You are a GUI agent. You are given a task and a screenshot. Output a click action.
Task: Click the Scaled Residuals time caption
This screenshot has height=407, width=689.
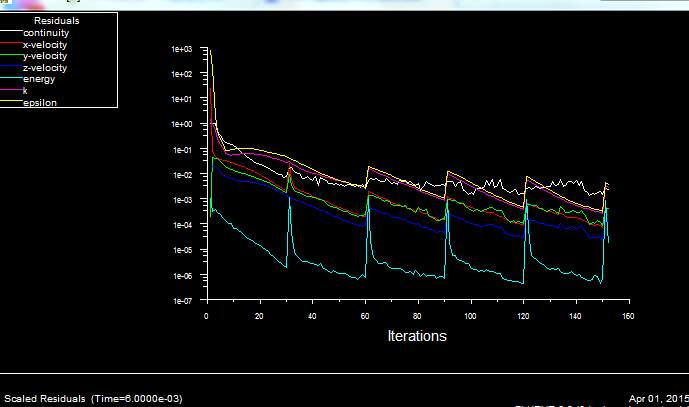[x=93, y=399]
